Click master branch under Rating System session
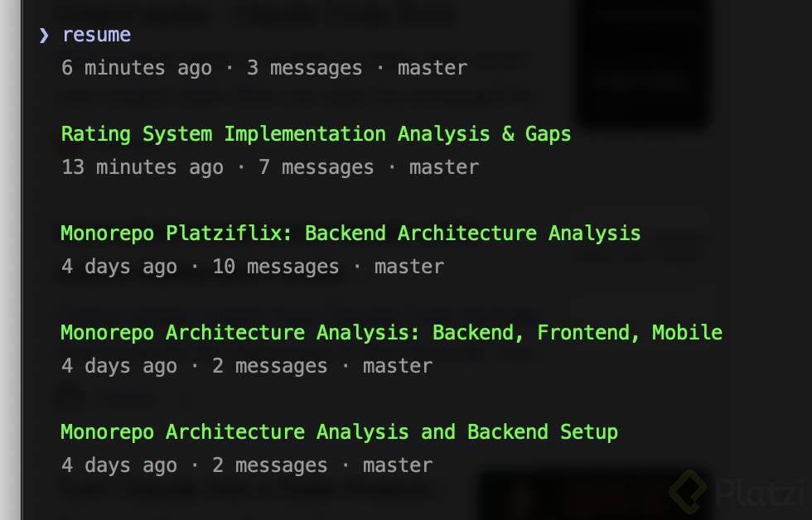Viewport: 812px width, 520px height. 443,167
